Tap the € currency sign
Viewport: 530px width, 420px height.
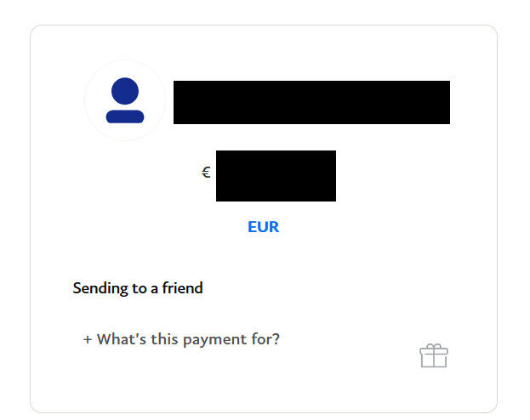pos(206,173)
